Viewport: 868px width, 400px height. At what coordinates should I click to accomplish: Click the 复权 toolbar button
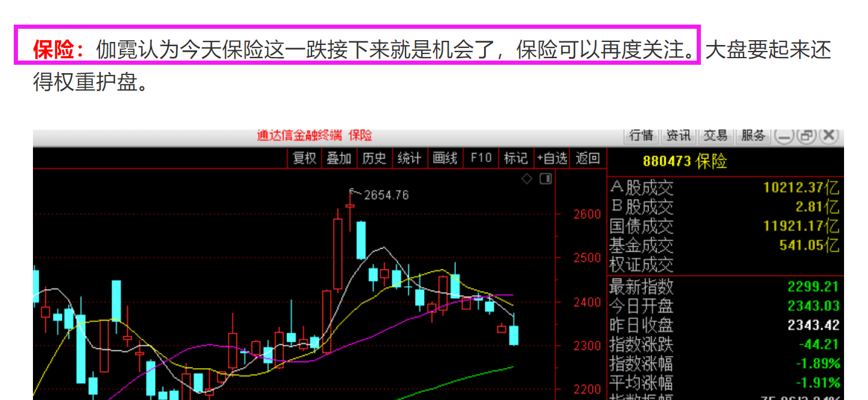304,158
